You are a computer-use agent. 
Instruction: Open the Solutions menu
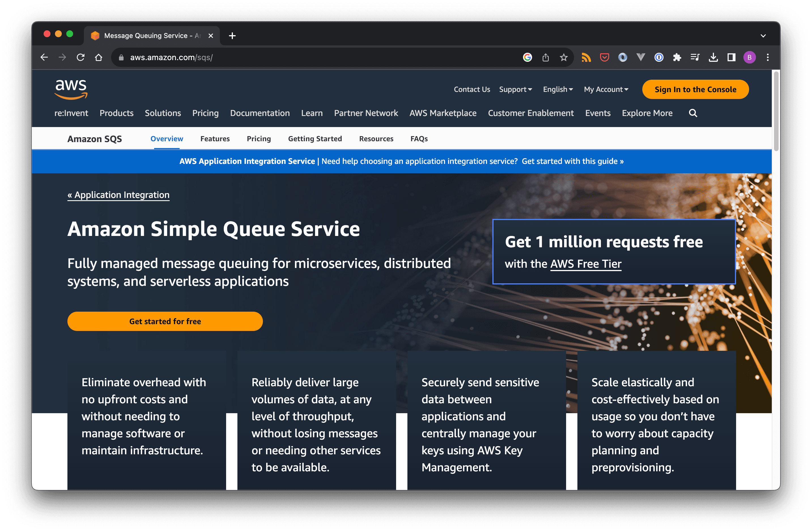point(163,113)
